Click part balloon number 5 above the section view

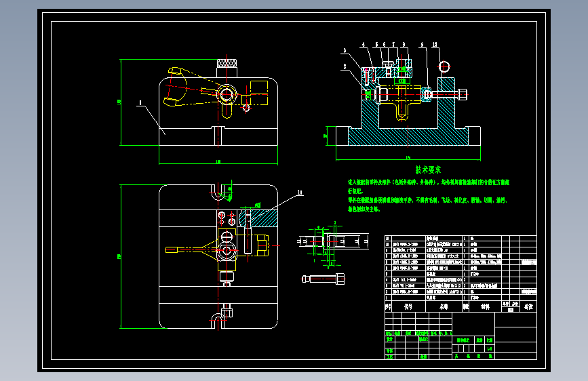[377, 45]
